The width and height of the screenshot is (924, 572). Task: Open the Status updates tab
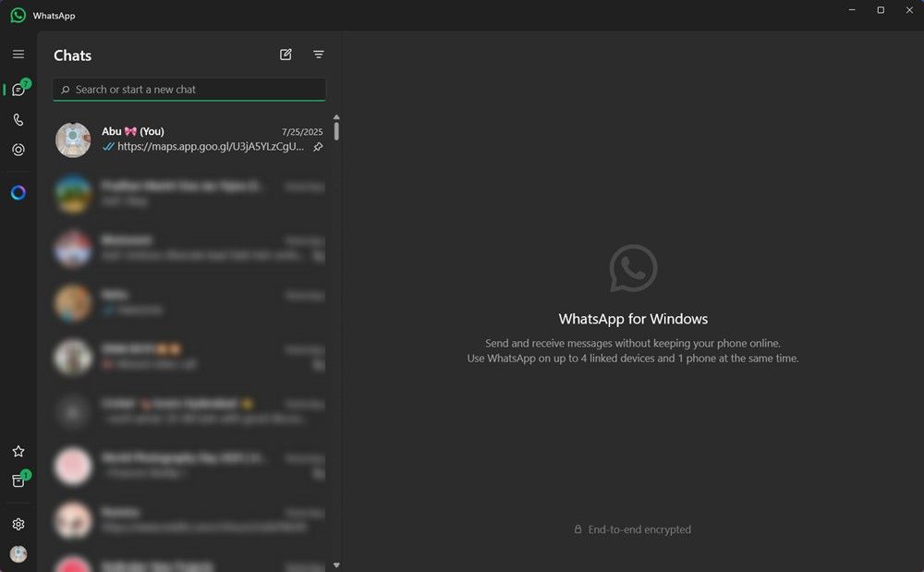click(x=18, y=151)
